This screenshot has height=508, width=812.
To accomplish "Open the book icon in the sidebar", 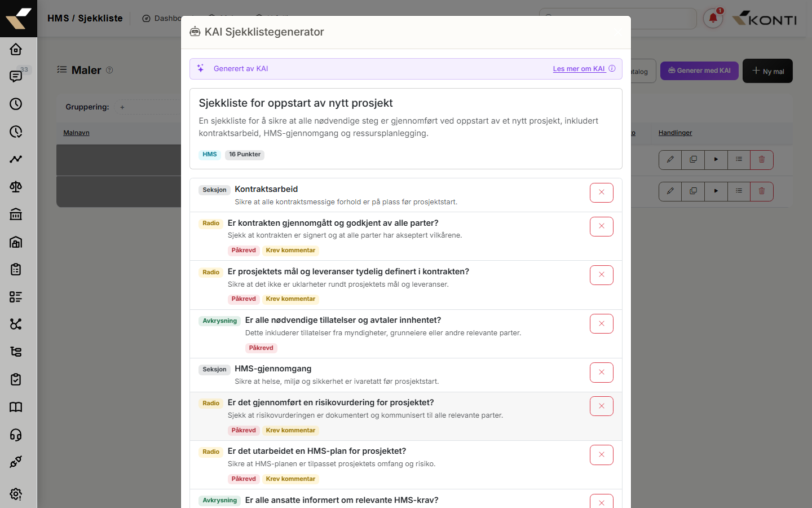I will (x=16, y=407).
